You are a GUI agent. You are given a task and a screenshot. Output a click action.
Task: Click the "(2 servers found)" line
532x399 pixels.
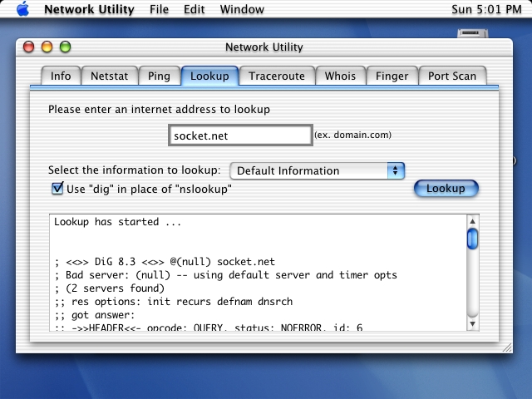coord(109,288)
